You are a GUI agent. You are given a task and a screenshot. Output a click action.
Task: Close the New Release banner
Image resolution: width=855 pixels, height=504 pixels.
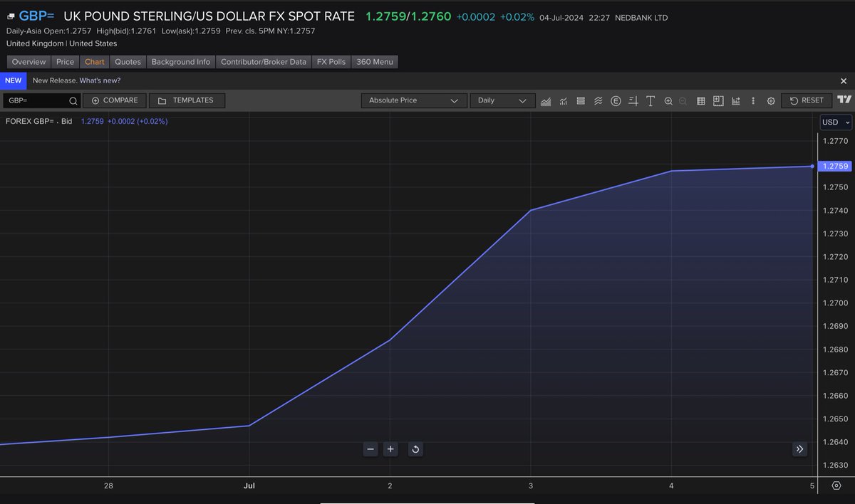pyautogui.click(x=844, y=81)
